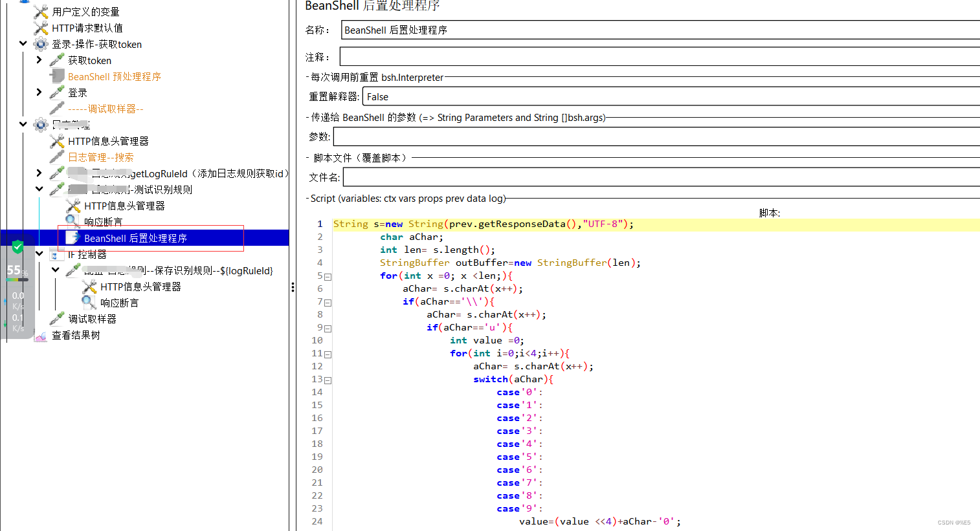
Task: Click the bottom 调试取样器 sampler icon
Action: coord(57,319)
